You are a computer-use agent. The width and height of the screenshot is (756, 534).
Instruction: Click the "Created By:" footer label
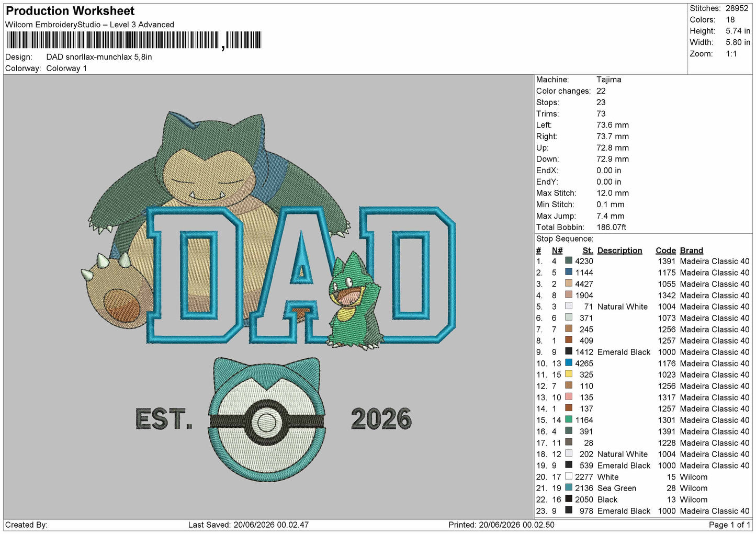tap(26, 525)
